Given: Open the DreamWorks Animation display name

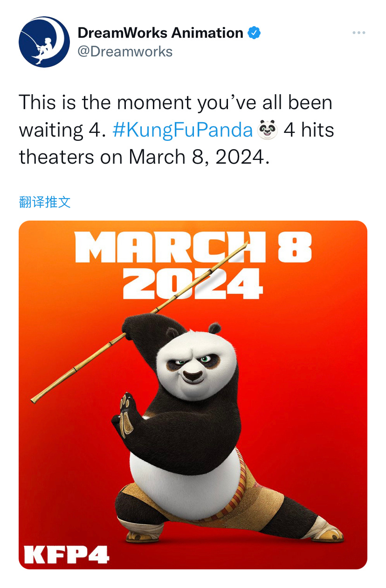Looking at the screenshot, I should click(x=160, y=33).
